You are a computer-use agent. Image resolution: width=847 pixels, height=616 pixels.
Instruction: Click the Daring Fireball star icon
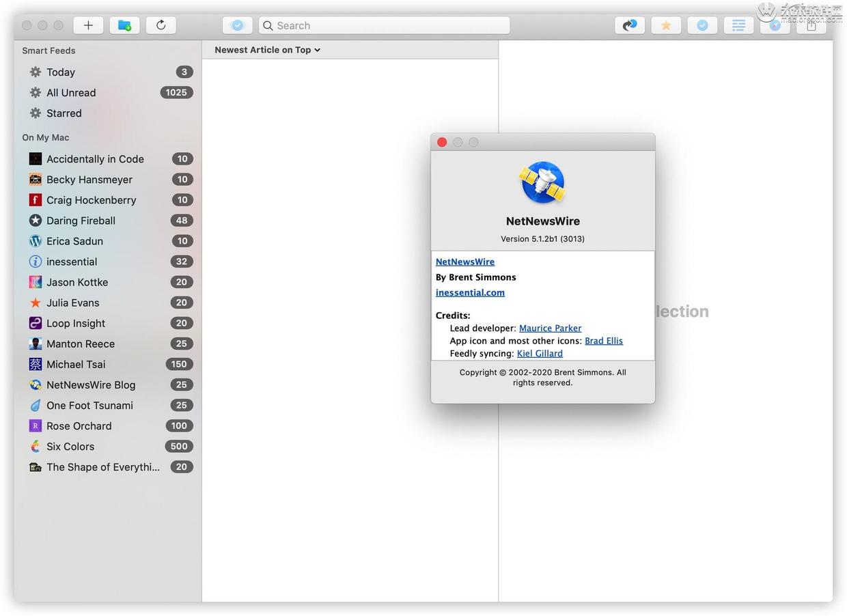36,220
